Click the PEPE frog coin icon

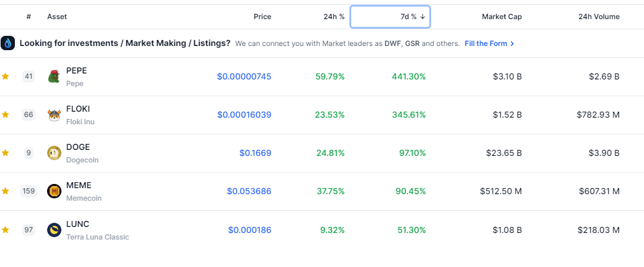pyautogui.click(x=54, y=76)
